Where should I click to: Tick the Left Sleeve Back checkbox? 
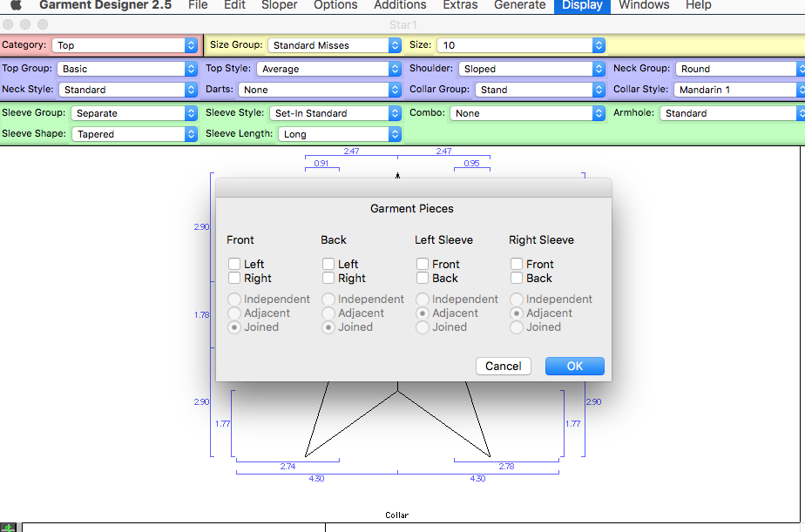[x=422, y=278]
